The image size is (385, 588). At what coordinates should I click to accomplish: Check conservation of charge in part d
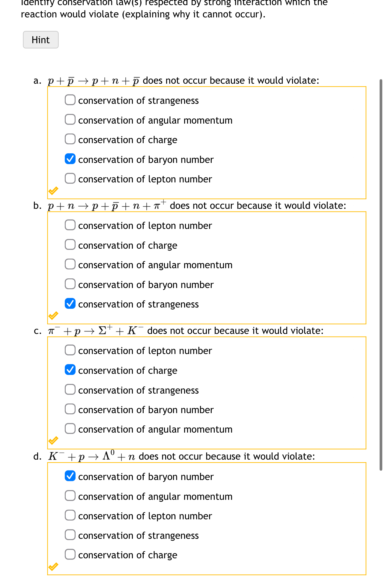pyautogui.click(x=70, y=554)
